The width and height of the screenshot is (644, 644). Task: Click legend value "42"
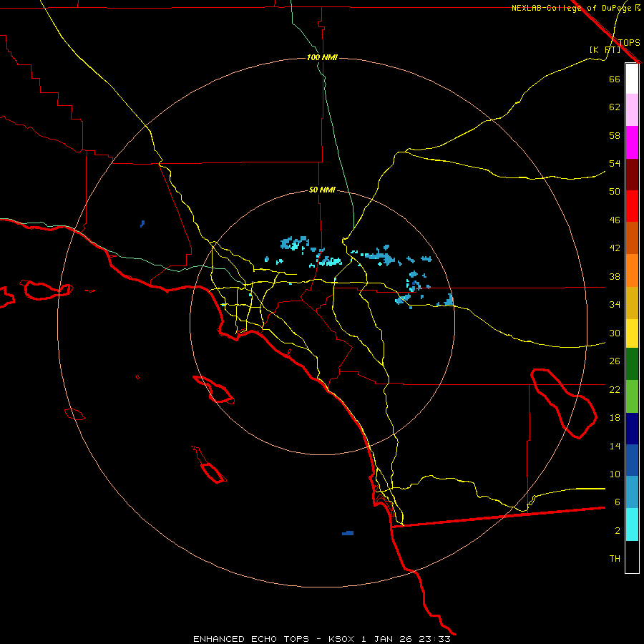click(615, 248)
